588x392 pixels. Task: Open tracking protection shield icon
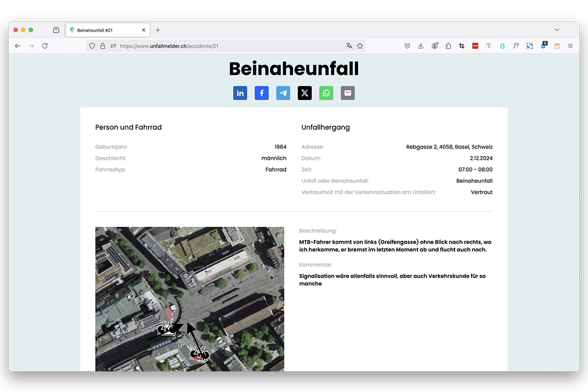tap(92, 46)
